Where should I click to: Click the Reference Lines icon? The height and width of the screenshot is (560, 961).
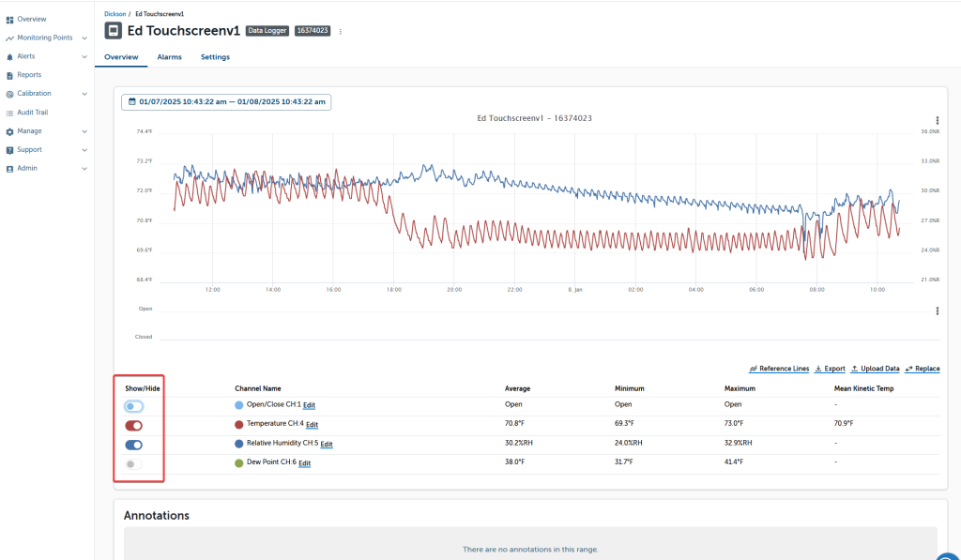754,369
